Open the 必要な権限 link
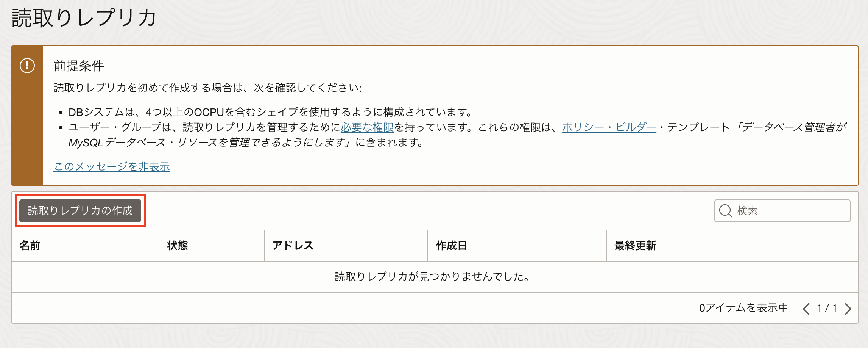Screen dimensions: 868x348 [367, 127]
